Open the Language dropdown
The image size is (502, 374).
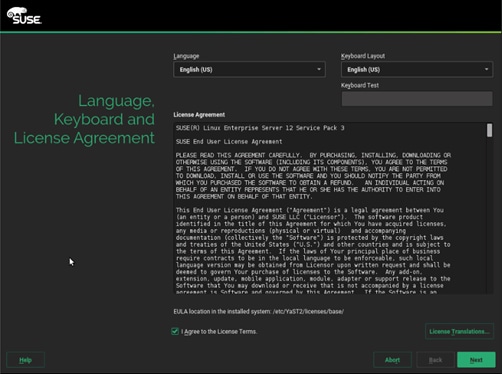pyautogui.click(x=249, y=69)
